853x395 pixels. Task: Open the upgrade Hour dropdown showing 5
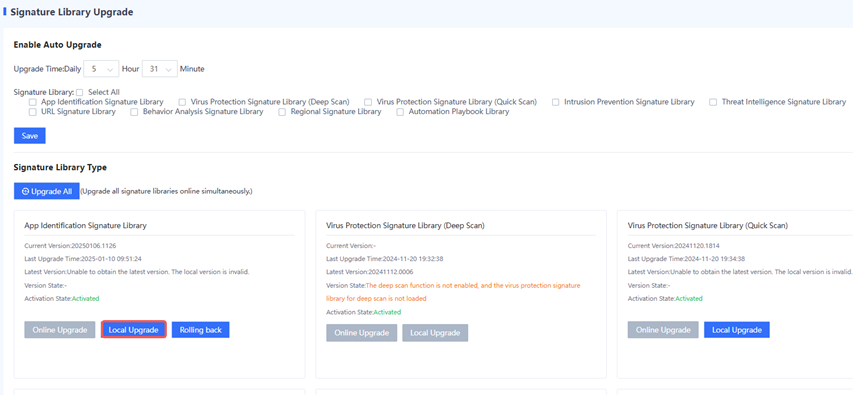tap(101, 69)
